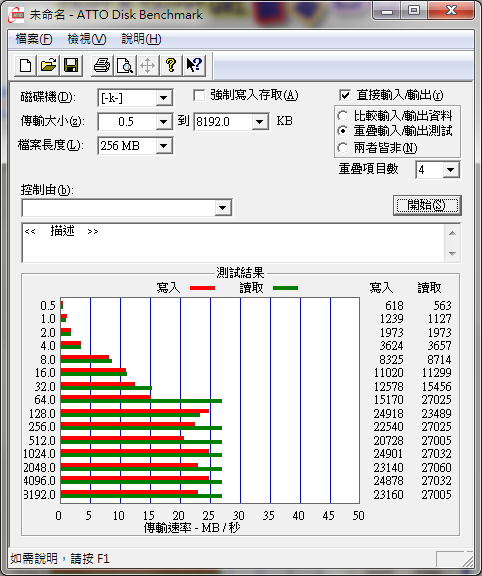Click the 1024.0 transfer size row label
Image resolution: width=482 pixels, height=576 pixels.
click(x=39, y=454)
